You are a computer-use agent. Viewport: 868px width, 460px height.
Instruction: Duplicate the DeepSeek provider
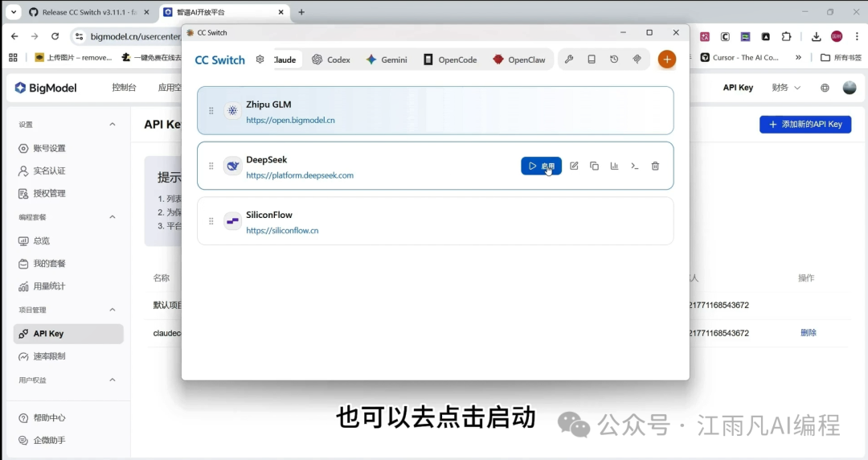(x=594, y=166)
